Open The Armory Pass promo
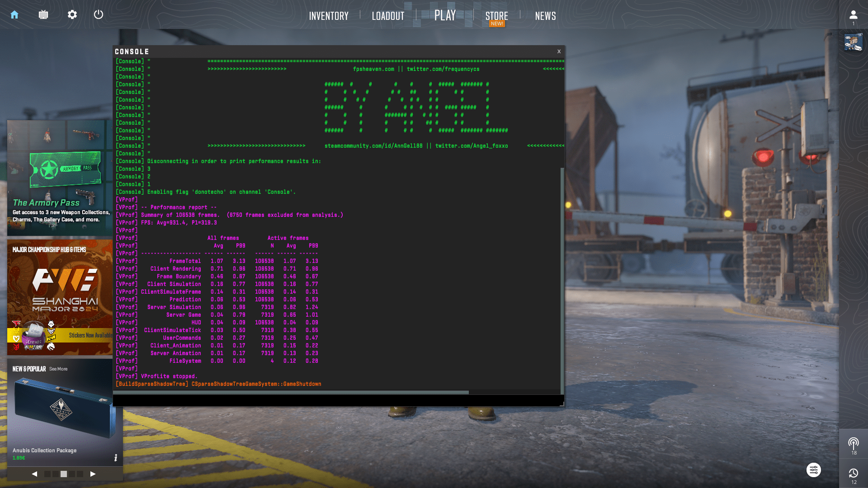Image resolution: width=868 pixels, height=488 pixels. click(x=60, y=178)
